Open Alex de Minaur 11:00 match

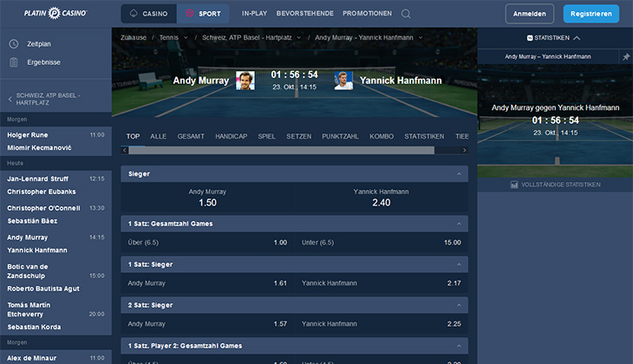coord(55,358)
